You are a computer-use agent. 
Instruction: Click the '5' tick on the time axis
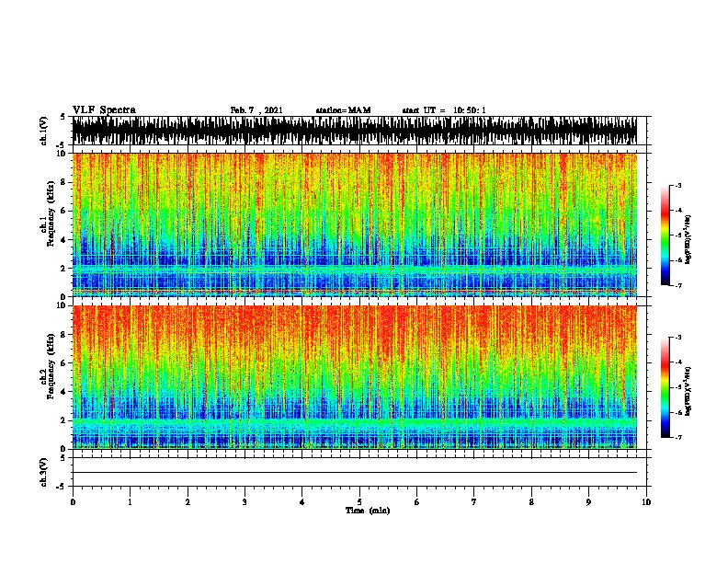click(x=359, y=502)
